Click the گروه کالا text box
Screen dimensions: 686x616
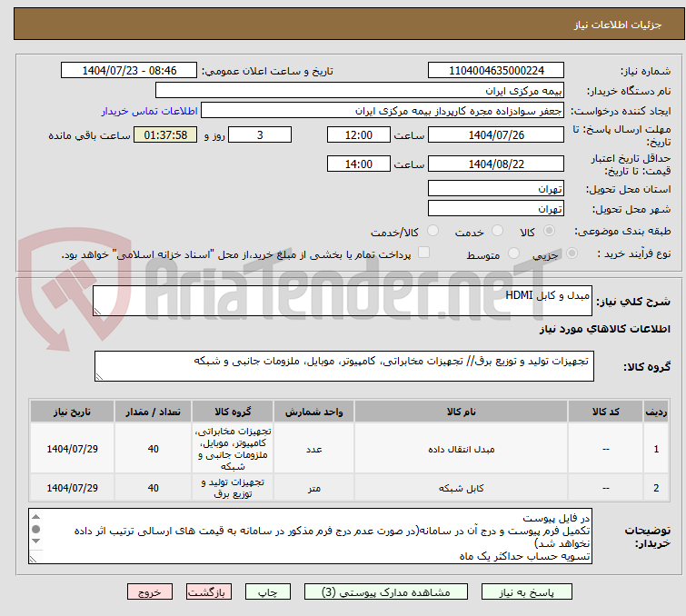343,366
